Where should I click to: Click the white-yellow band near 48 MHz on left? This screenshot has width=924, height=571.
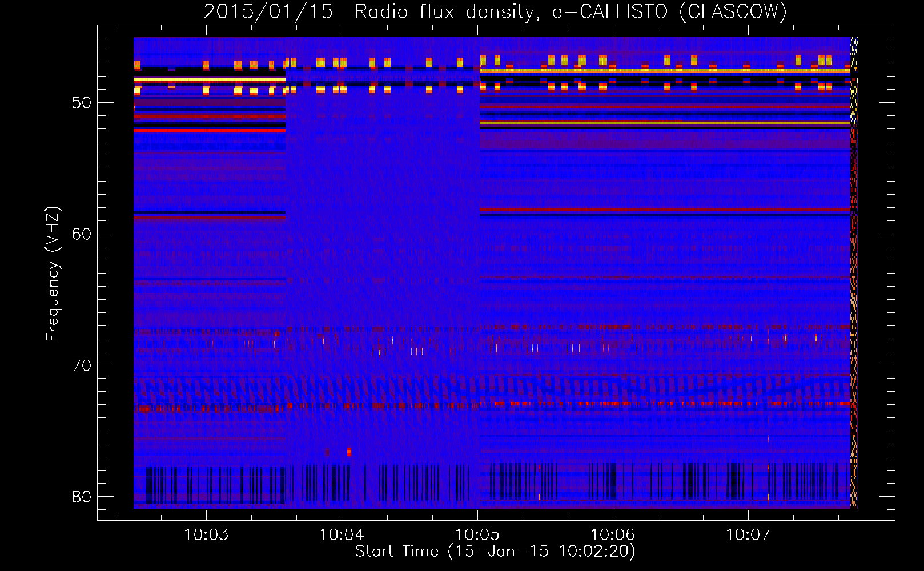pyautogui.click(x=209, y=80)
